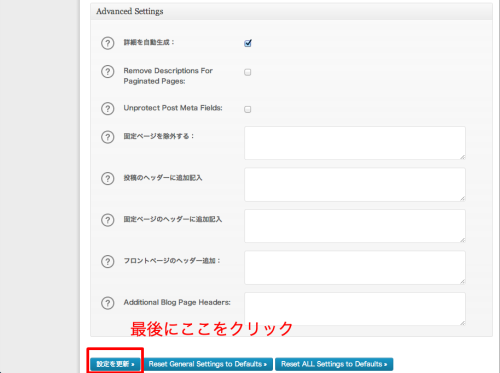This screenshot has height=373, width=500.
Task: Open help icon for 投稿のヘッダーに追加記入
Action: tap(107, 179)
